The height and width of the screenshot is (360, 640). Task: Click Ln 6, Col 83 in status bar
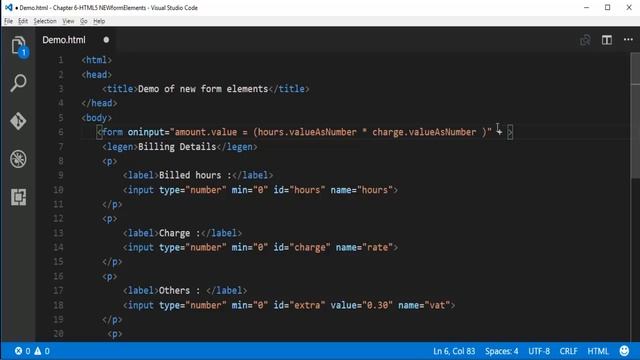[x=454, y=351]
